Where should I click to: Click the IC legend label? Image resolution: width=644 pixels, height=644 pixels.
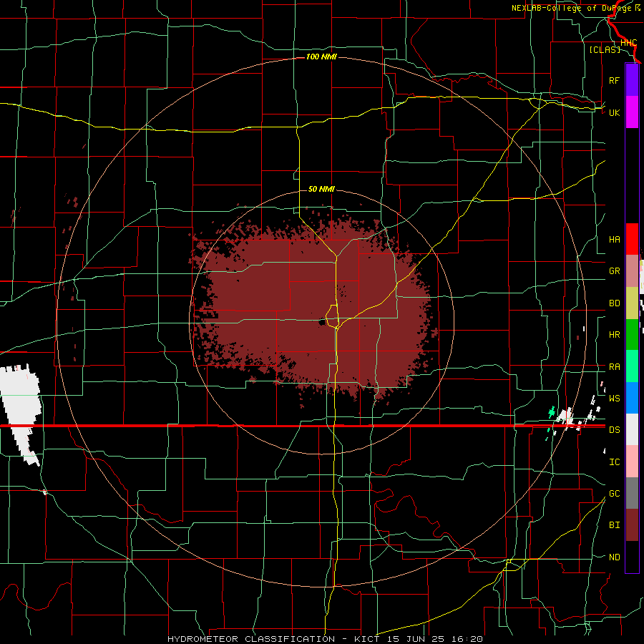614,462
